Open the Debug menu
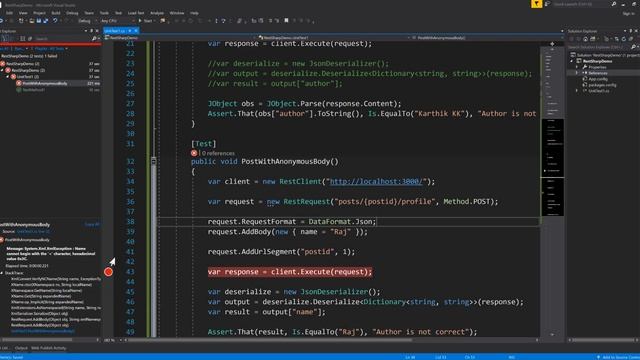The width and height of the screenshot is (640, 360). [72, 13]
